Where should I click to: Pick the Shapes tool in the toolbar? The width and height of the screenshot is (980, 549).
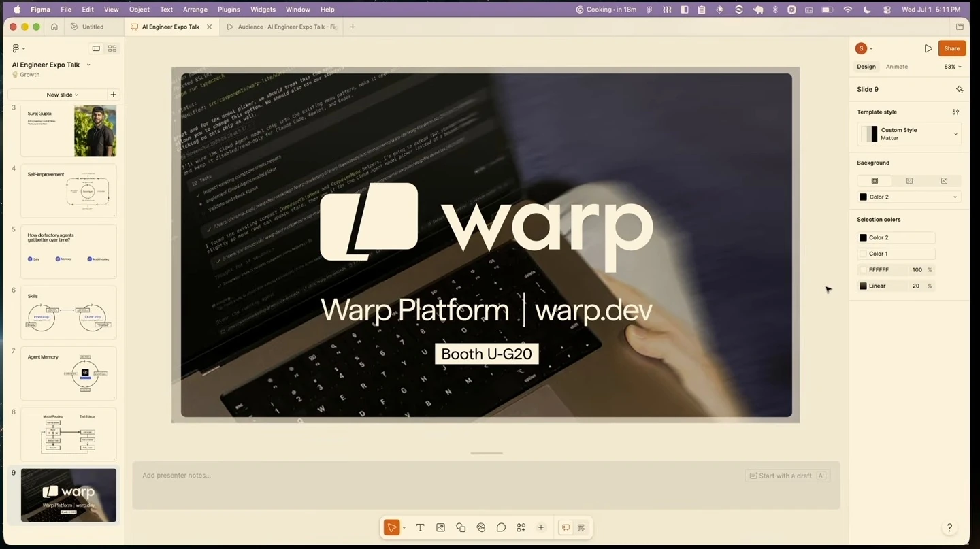(461, 527)
